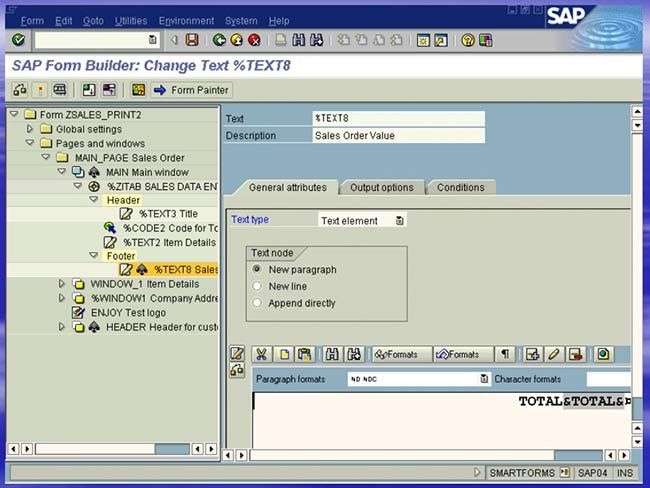Exit using the yellow up-arrow icon

tap(237, 40)
